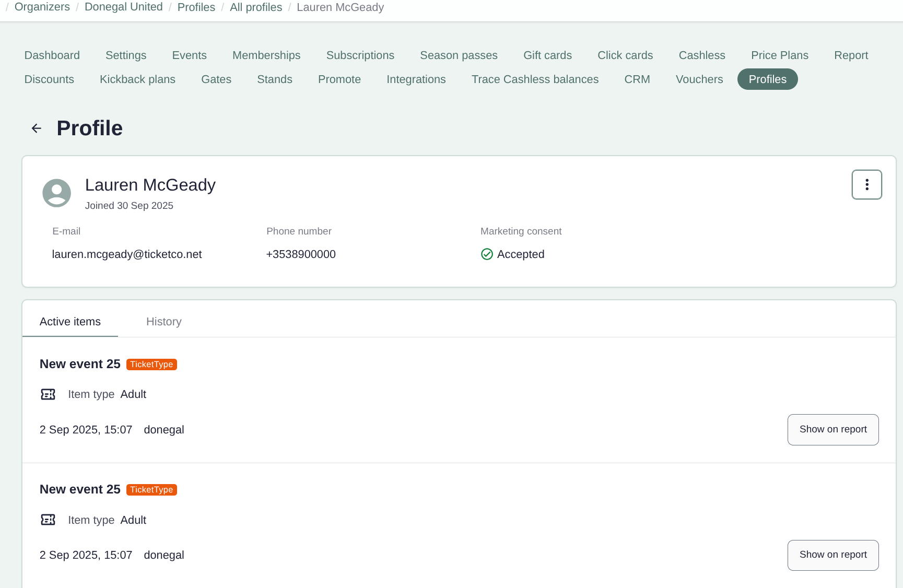Viewport: 903px width, 588px height.
Task: Go to All profiles breadcrumb
Action: point(256,7)
